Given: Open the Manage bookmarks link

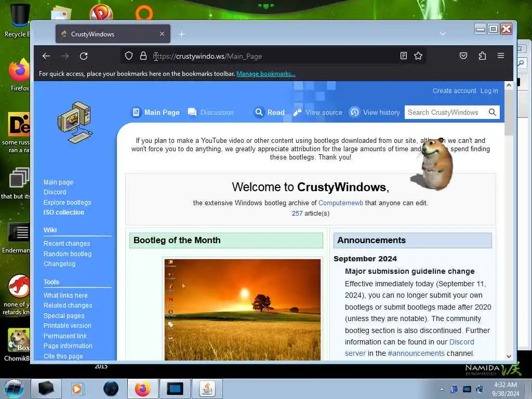Looking at the screenshot, I should tap(265, 74).
